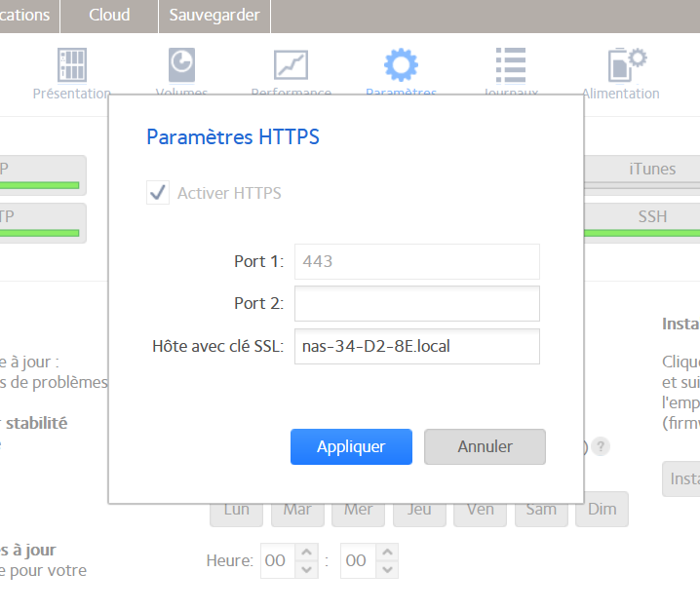Open the Performance chart icon

pyautogui.click(x=291, y=65)
